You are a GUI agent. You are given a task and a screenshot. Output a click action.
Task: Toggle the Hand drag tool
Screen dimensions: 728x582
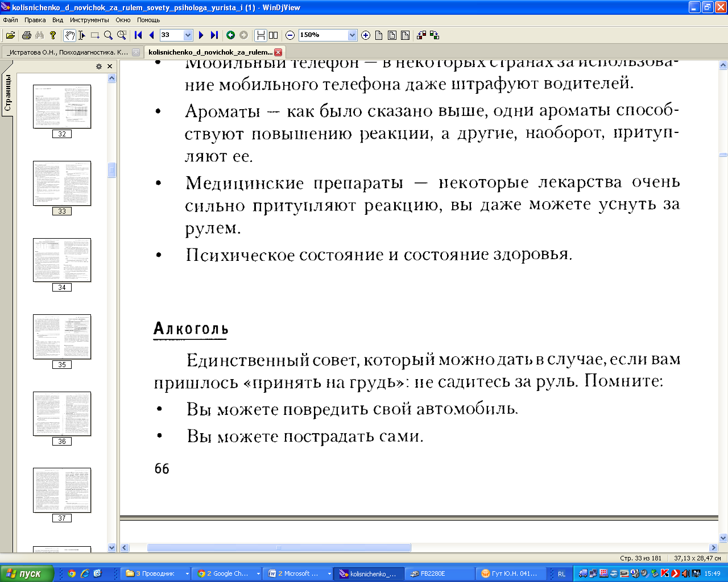coord(69,35)
